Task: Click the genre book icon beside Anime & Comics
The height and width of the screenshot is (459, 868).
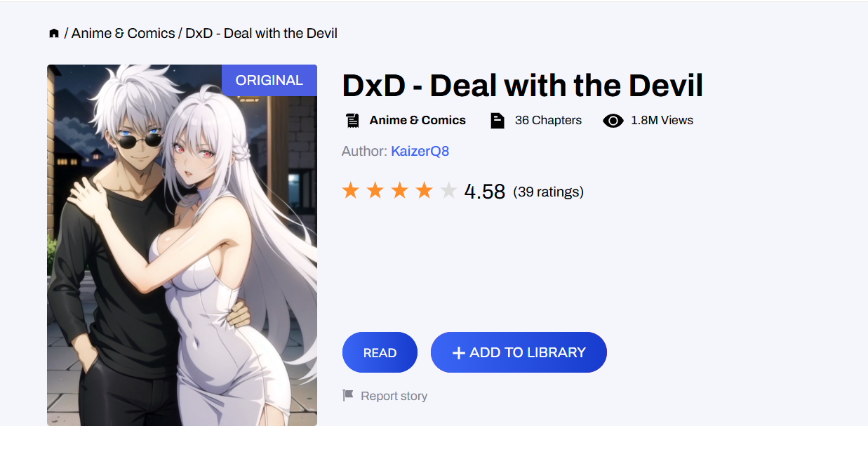Action: click(x=352, y=120)
